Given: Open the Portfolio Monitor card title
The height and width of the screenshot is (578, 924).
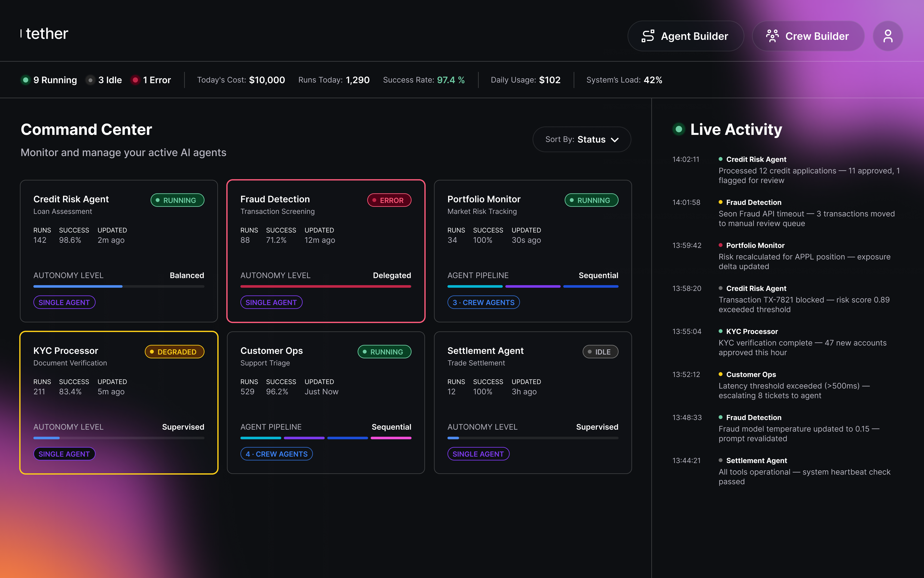Looking at the screenshot, I should (484, 199).
